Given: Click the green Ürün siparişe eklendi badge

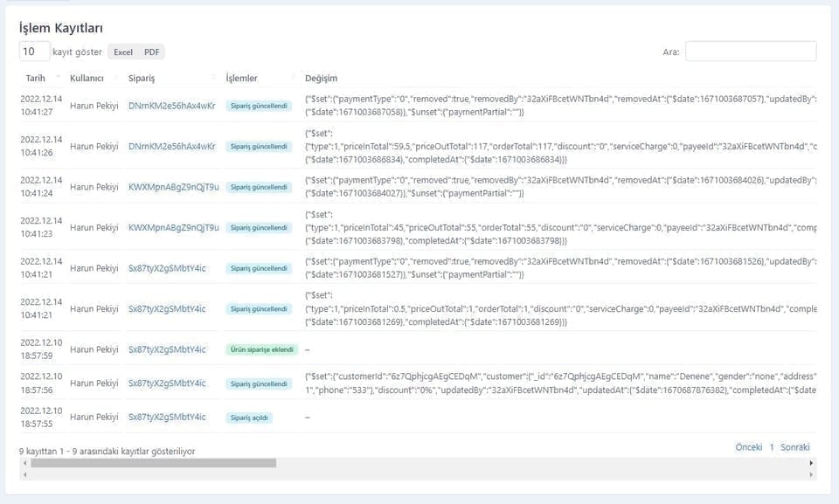Looking at the screenshot, I should [261, 349].
